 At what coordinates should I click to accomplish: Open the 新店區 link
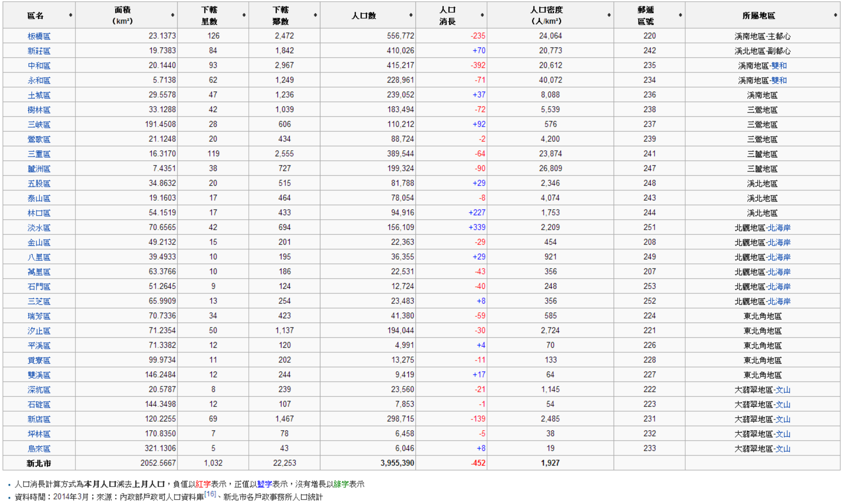point(39,419)
